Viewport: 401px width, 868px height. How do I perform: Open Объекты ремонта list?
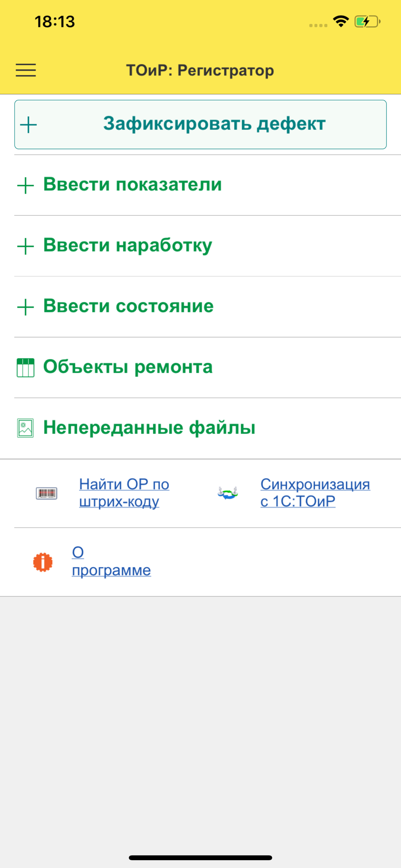tap(207, 367)
